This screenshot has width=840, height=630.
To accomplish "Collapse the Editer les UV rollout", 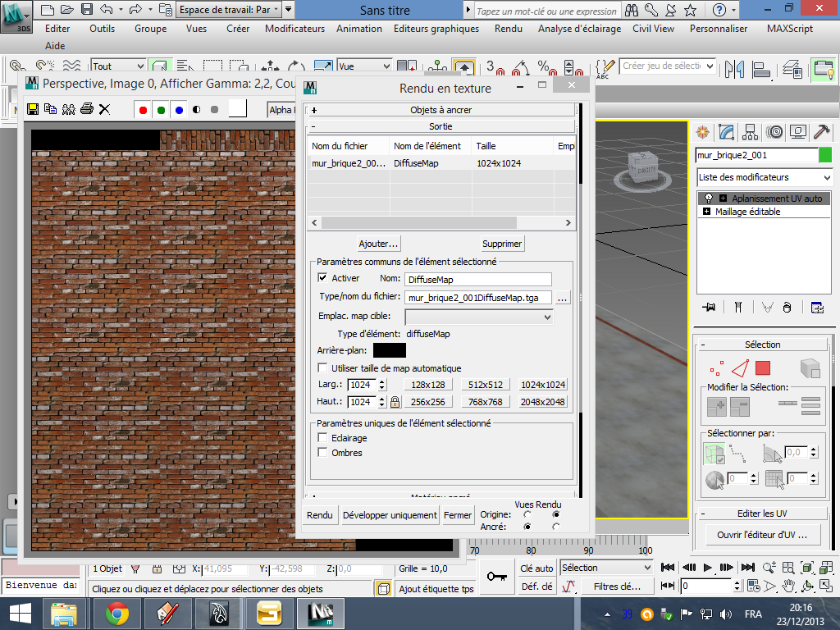I will pos(762,514).
